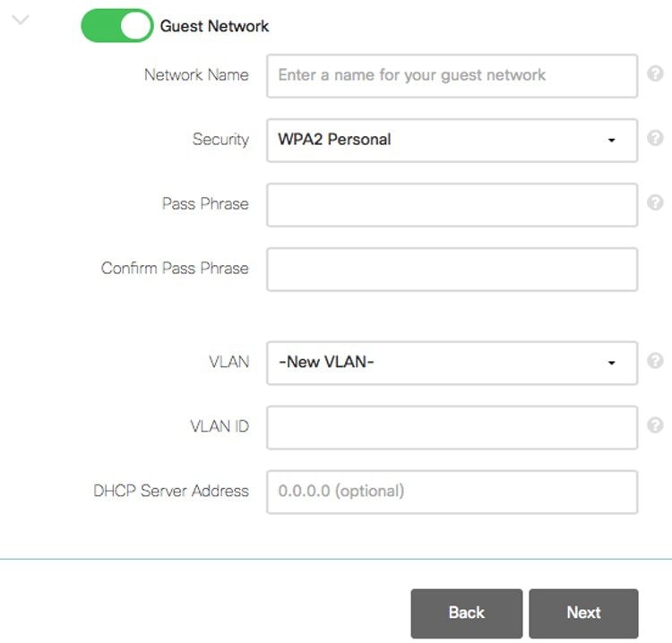Click into the Pass Phrase field
Screen dimensions: 672x643
[x=452, y=204]
